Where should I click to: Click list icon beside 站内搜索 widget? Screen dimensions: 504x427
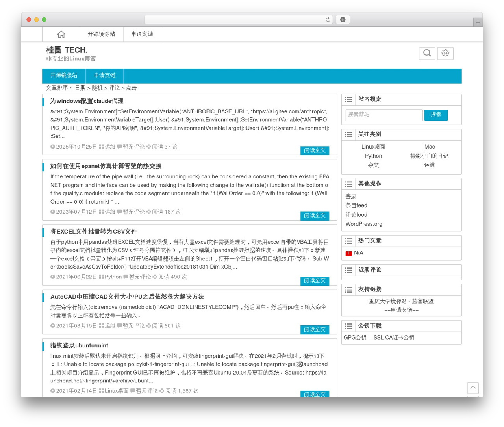click(348, 100)
